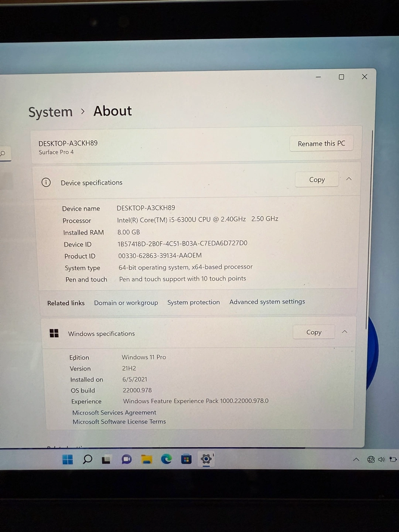The width and height of the screenshot is (399, 532).
Task: Click Pen and touch support value
Action: click(x=183, y=279)
